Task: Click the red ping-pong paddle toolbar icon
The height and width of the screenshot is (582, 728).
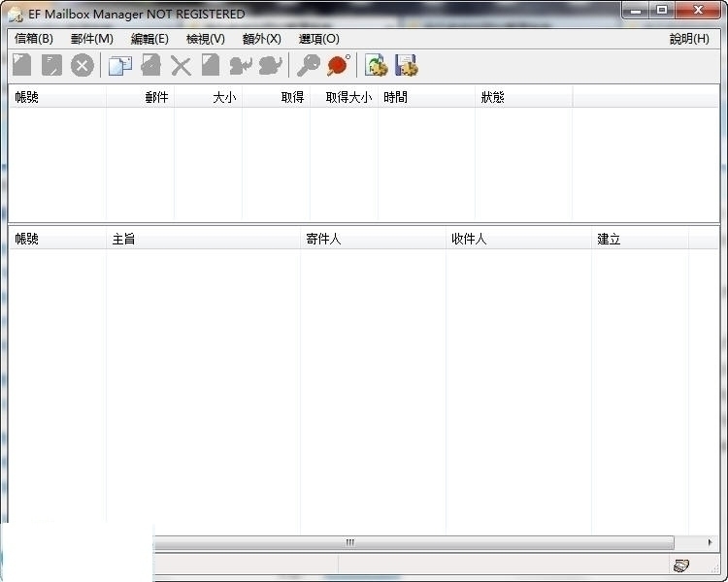Action: [338, 66]
